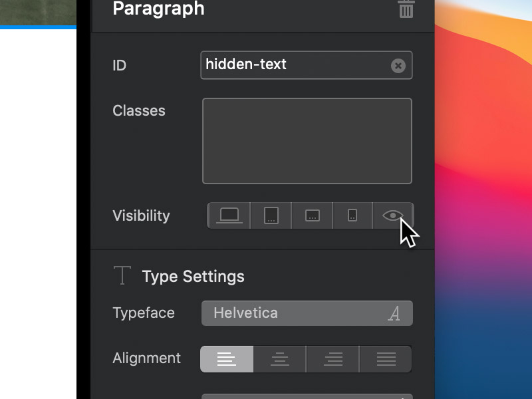The width and height of the screenshot is (532, 399).
Task: Select right text alignment
Action: [x=332, y=359]
